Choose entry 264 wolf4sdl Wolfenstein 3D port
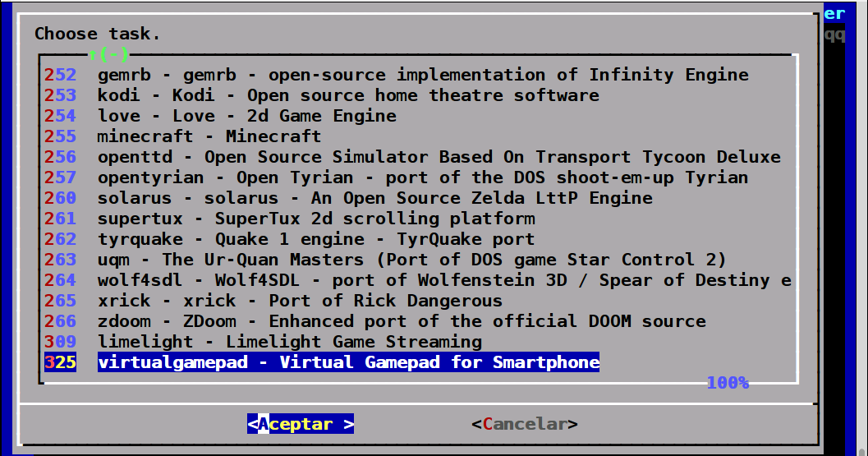Screen dimensions: 868x456 point(418,280)
